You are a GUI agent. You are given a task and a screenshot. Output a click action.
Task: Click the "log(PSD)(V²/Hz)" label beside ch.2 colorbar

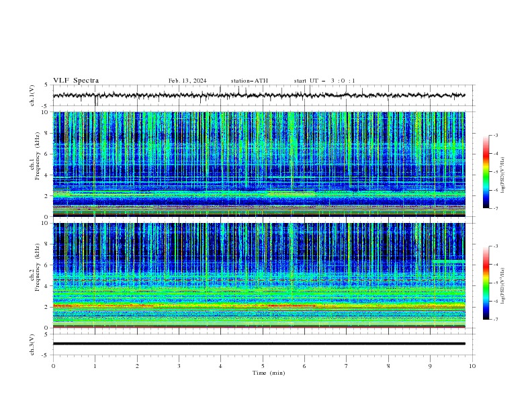click(x=502, y=285)
